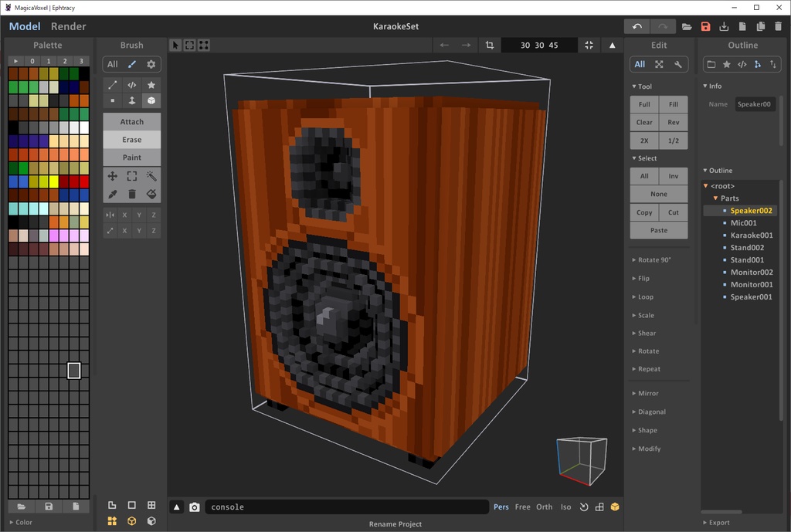Click the Paste button
Image resolution: width=791 pixels, height=532 pixels.
[x=659, y=230]
